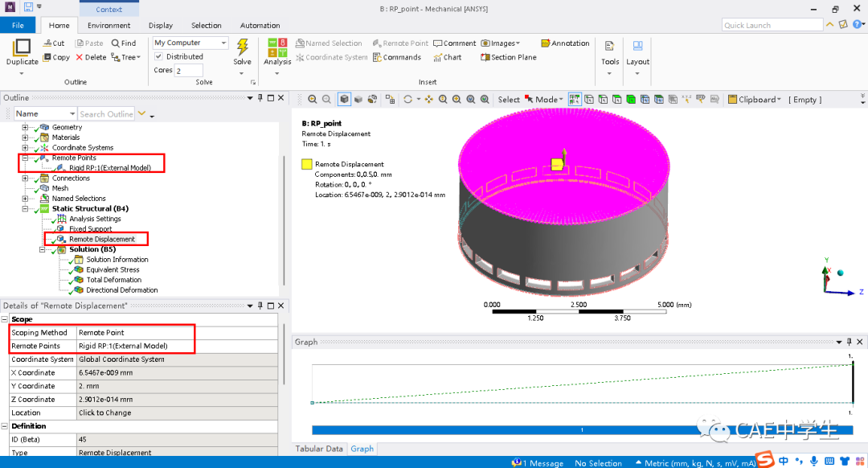Viewport: 868px width, 468px height.
Task: Select Rigid RP:1(External Model) tree item
Action: click(x=110, y=168)
